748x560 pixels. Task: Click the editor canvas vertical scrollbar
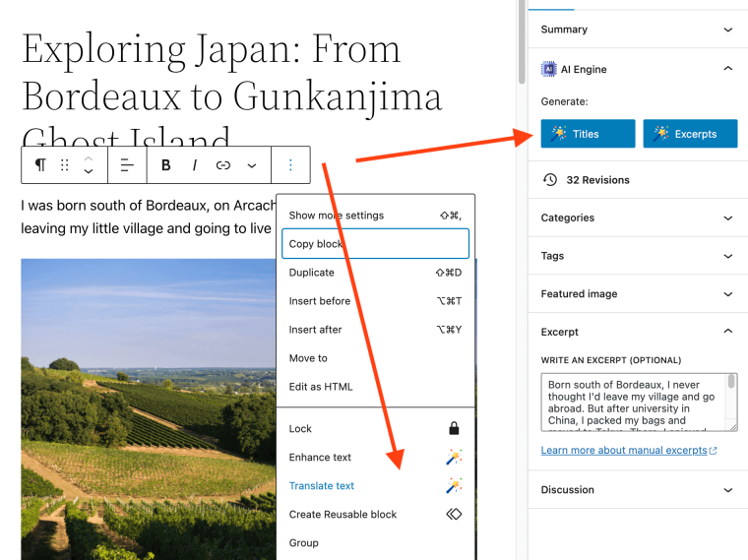[522, 43]
